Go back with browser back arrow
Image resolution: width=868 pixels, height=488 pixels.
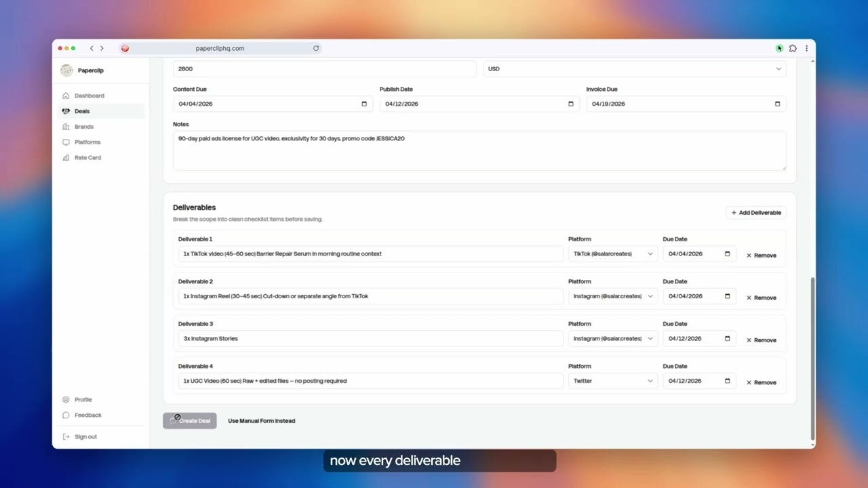pyautogui.click(x=92, y=48)
